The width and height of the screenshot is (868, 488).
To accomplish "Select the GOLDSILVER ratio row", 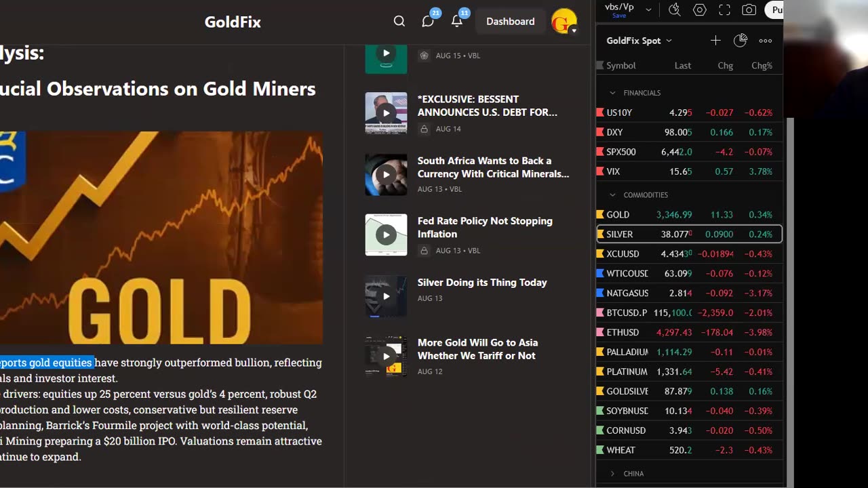I will 689,392.
